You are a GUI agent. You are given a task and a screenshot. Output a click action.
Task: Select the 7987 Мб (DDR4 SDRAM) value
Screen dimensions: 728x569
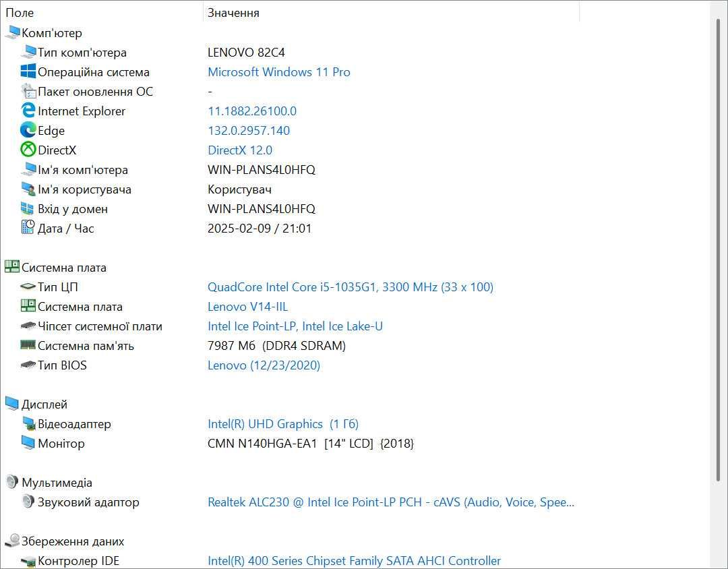(277, 346)
